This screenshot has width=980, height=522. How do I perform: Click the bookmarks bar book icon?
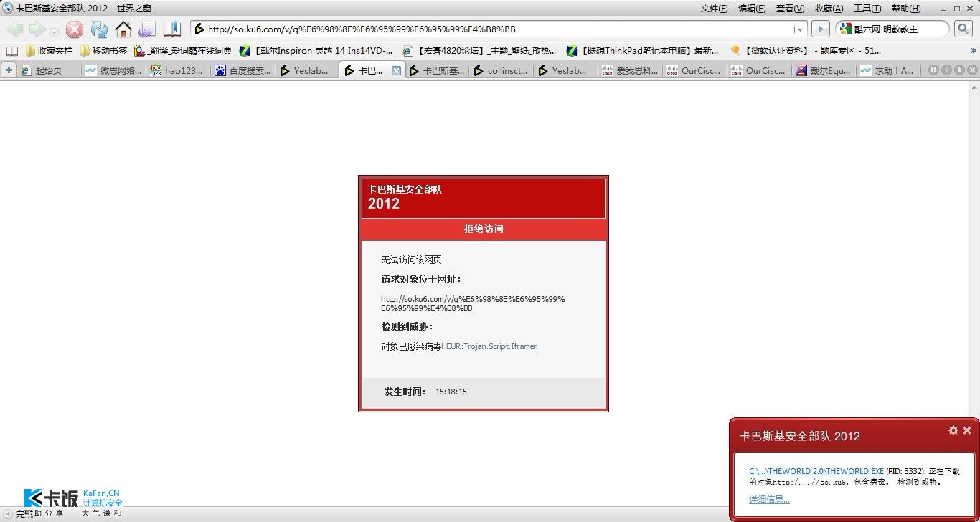[x=11, y=51]
